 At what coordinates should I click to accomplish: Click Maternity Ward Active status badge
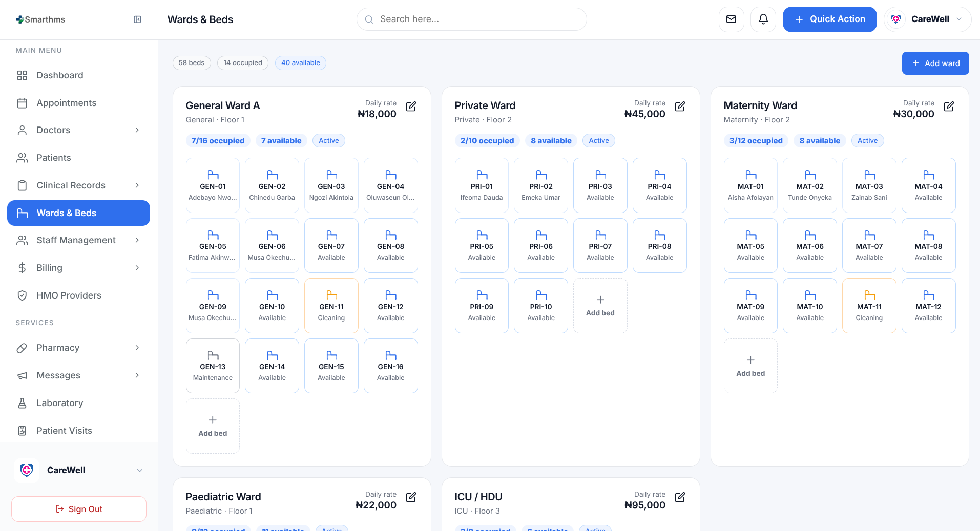868,141
